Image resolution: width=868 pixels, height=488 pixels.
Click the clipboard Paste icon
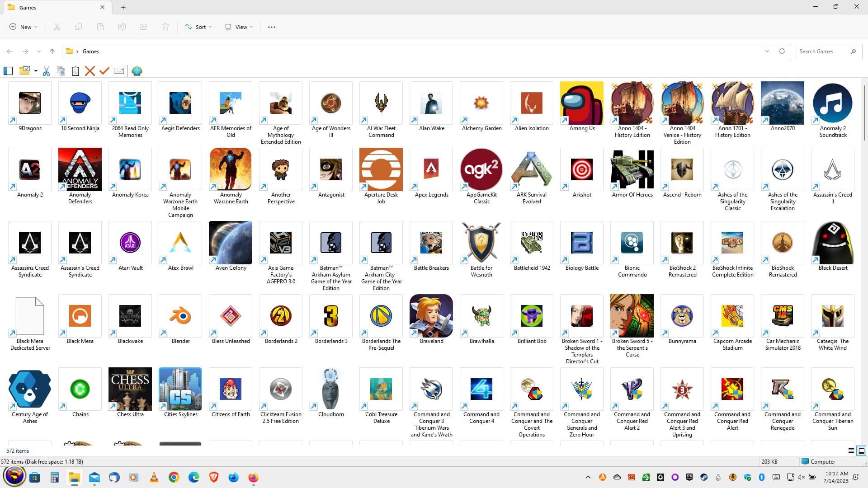(x=75, y=71)
